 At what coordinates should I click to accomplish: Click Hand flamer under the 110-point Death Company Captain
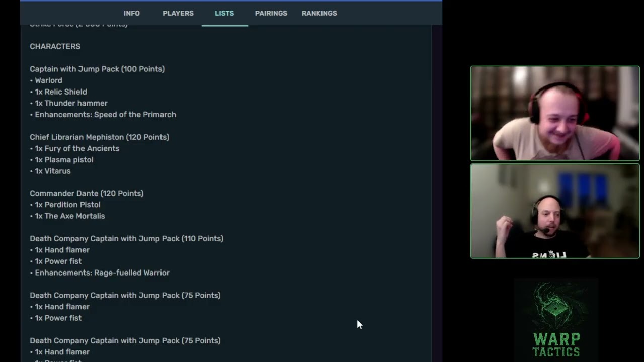pos(60,250)
